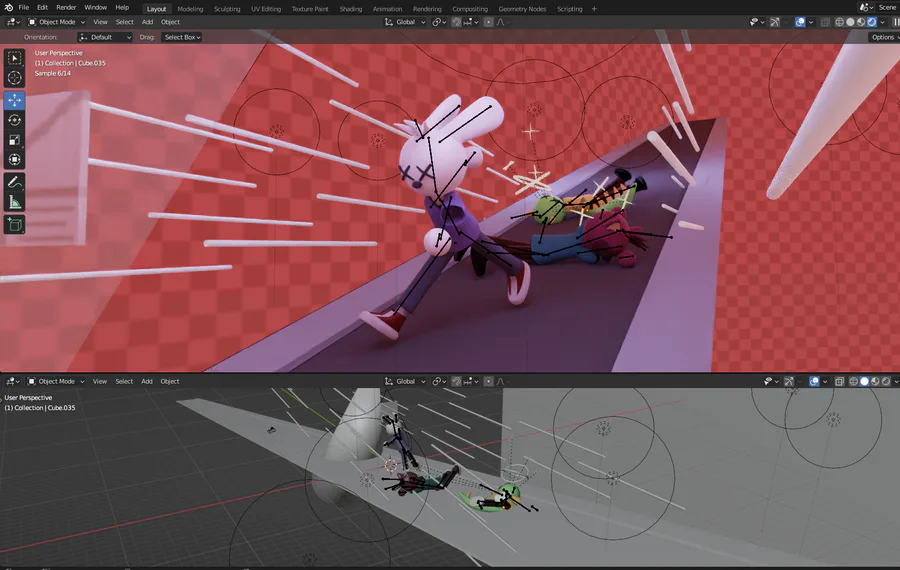Open the Add menu in the bottom viewport header

[x=147, y=381]
